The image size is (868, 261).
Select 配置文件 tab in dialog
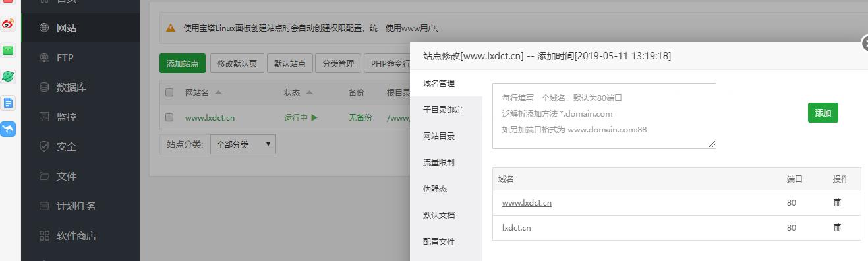click(446, 241)
